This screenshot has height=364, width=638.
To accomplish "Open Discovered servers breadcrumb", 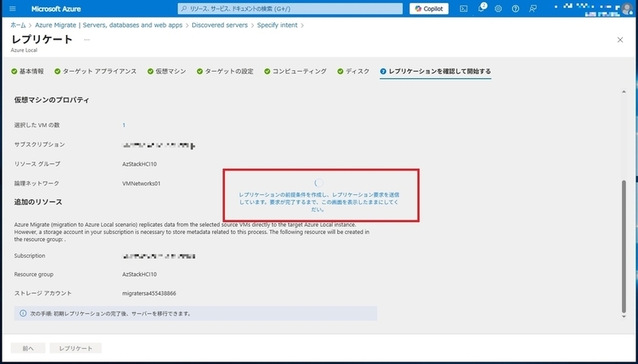I will [x=220, y=25].
